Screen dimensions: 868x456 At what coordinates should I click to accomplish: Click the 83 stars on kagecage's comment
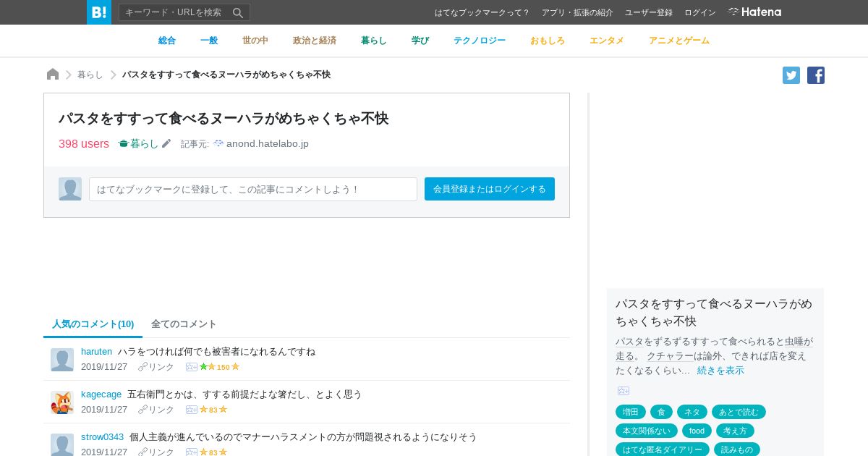[x=213, y=410]
